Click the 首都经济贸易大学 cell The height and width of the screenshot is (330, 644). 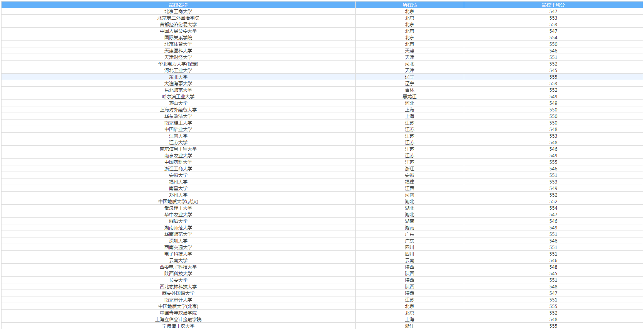[x=178, y=25]
